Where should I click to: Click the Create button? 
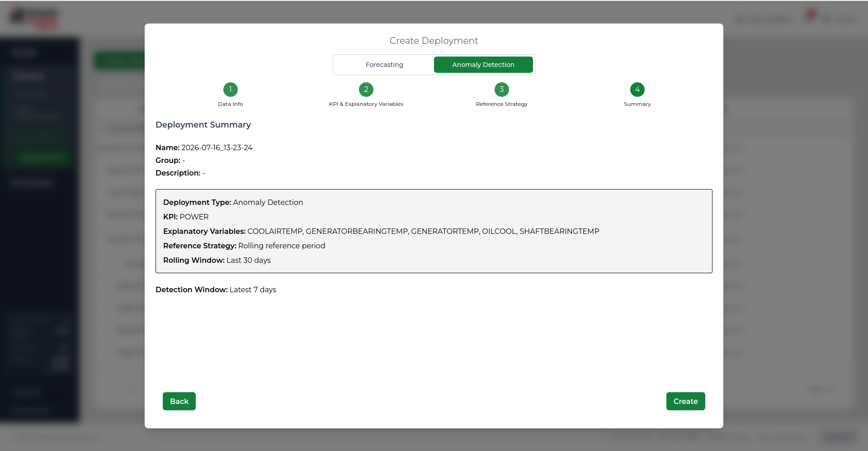coord(685,401)
